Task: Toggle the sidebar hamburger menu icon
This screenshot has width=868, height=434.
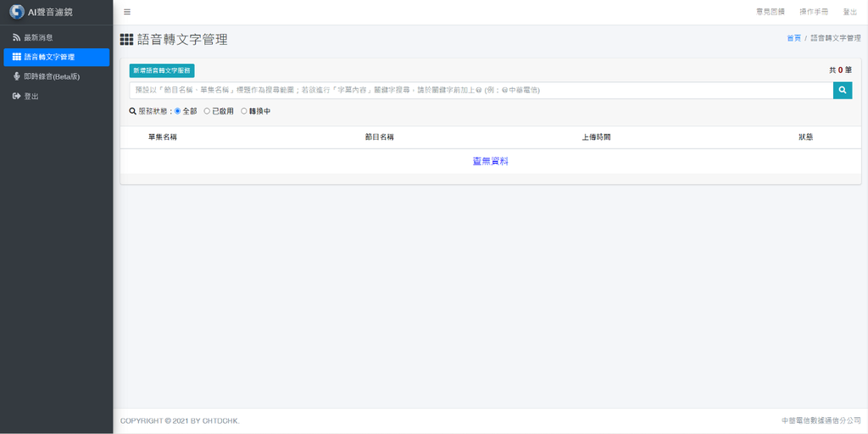Action: 127,12
